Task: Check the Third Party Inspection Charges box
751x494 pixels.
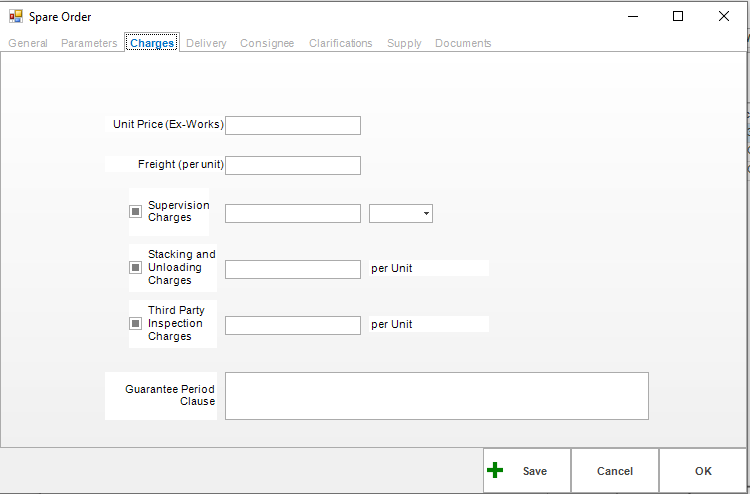Action: [135, 324]
